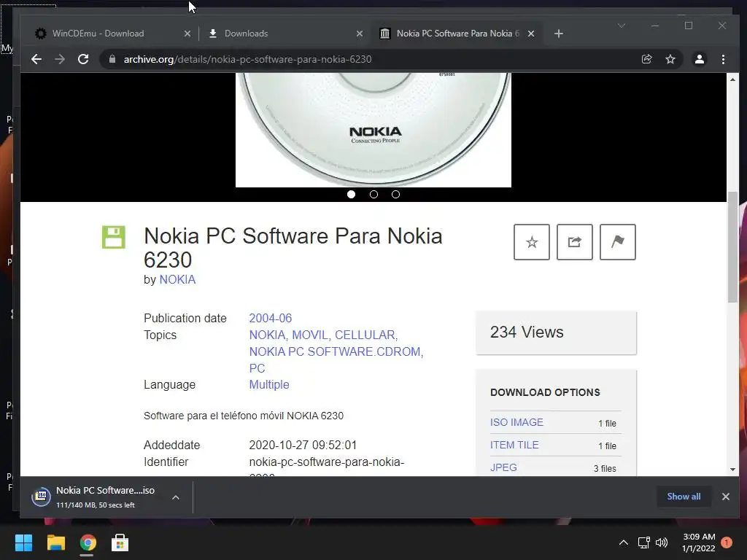Open the Chrome profile menu
This screenshot has height=560, width=747.
pyautogui.click(x=700, y=59)
